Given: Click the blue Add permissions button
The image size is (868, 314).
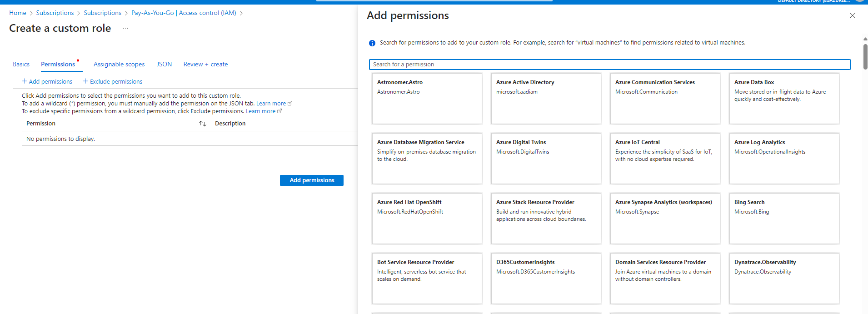Looking at the screenshot, I should [x=312, y=180].
